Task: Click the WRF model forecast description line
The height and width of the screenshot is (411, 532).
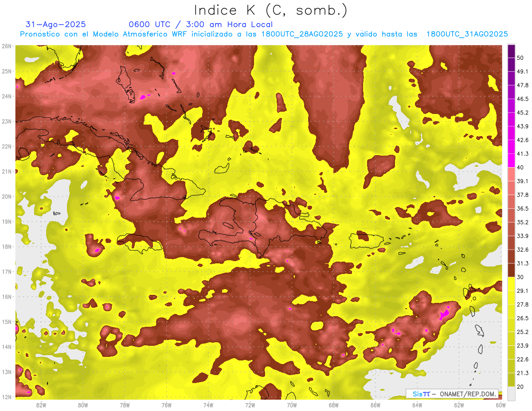Action: (264, 34)
